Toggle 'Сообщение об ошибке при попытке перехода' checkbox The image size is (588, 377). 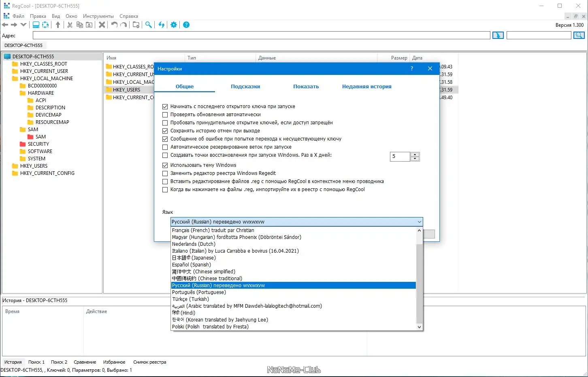coord(165,139)
